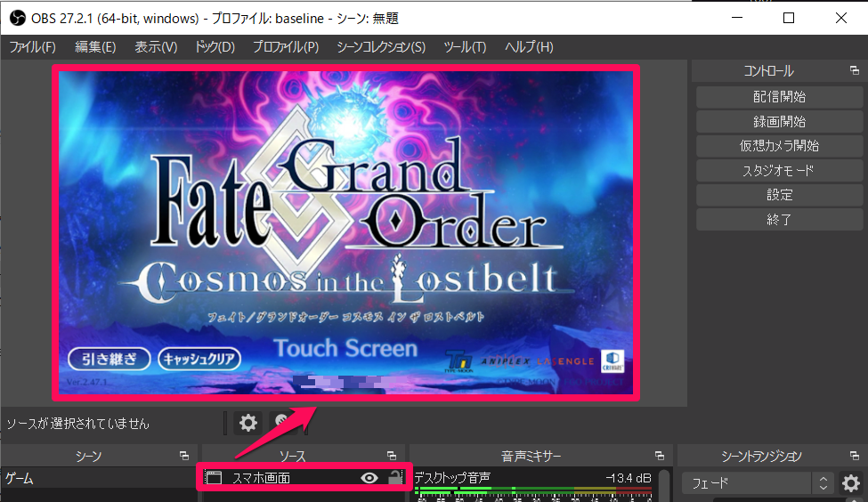868x502 pixels.
Task: Open source properties gear icon
Action: click(248, 423)
